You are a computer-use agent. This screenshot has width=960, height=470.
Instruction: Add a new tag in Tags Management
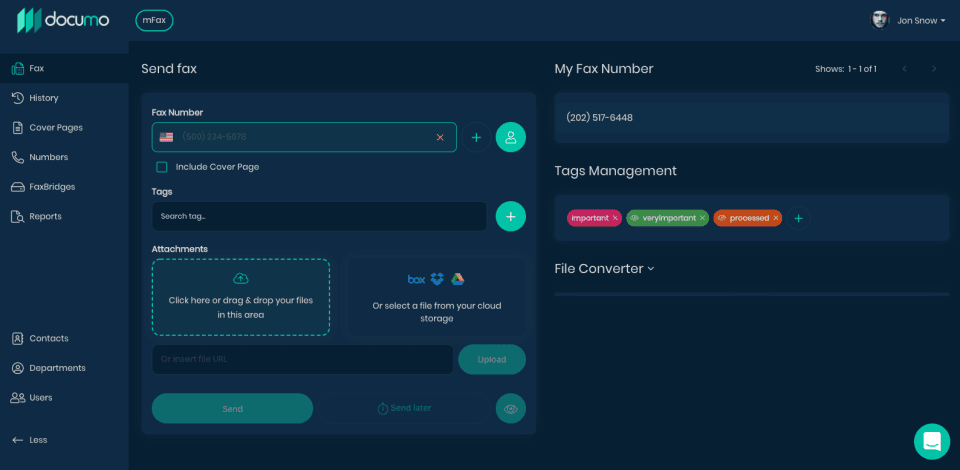click(798, 218)
